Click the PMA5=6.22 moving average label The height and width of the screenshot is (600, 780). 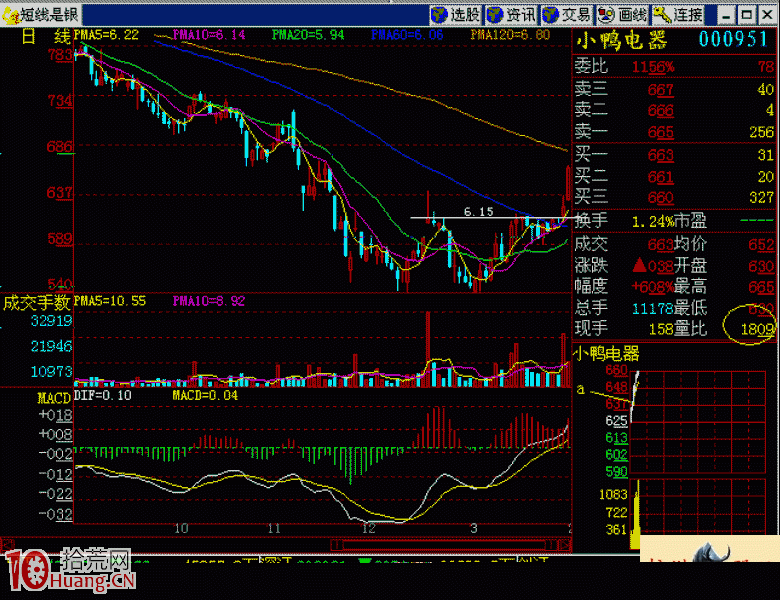[x=106, y=35]
